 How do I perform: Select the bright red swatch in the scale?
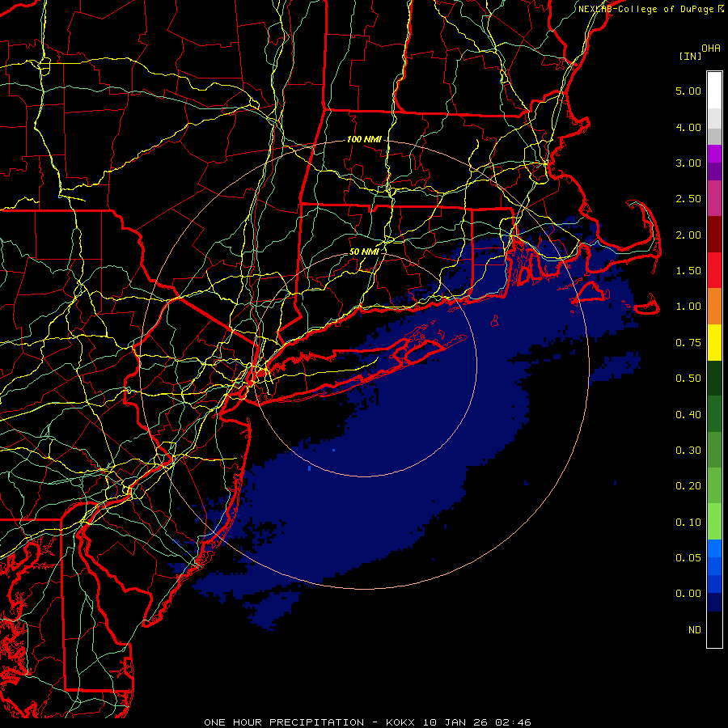pos(714,270)
